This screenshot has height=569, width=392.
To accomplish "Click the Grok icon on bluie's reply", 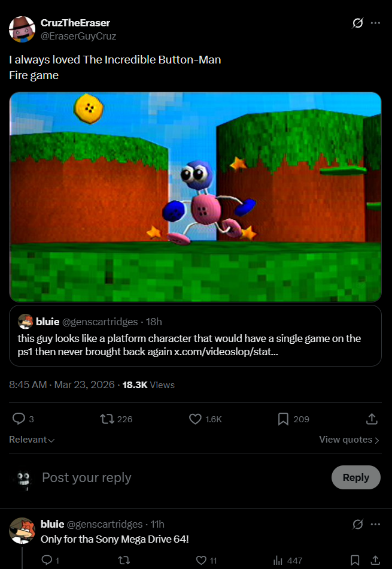I will pos(358,524).
